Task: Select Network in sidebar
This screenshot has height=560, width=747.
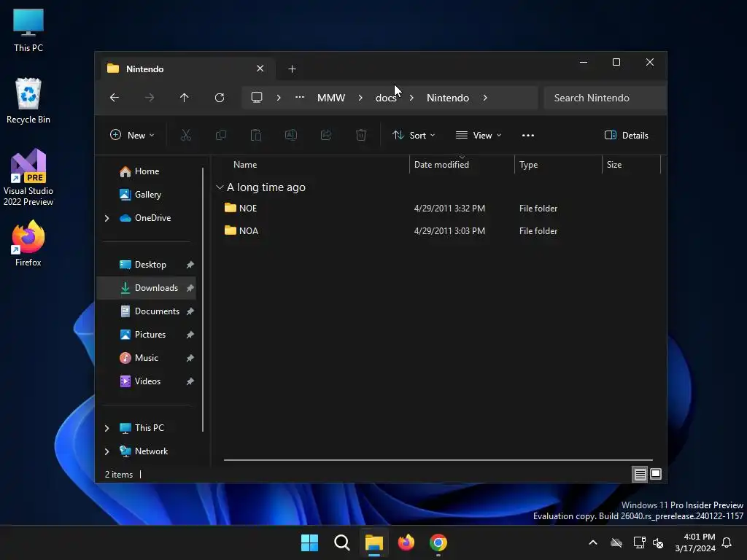Action: (x=151, y=451)
